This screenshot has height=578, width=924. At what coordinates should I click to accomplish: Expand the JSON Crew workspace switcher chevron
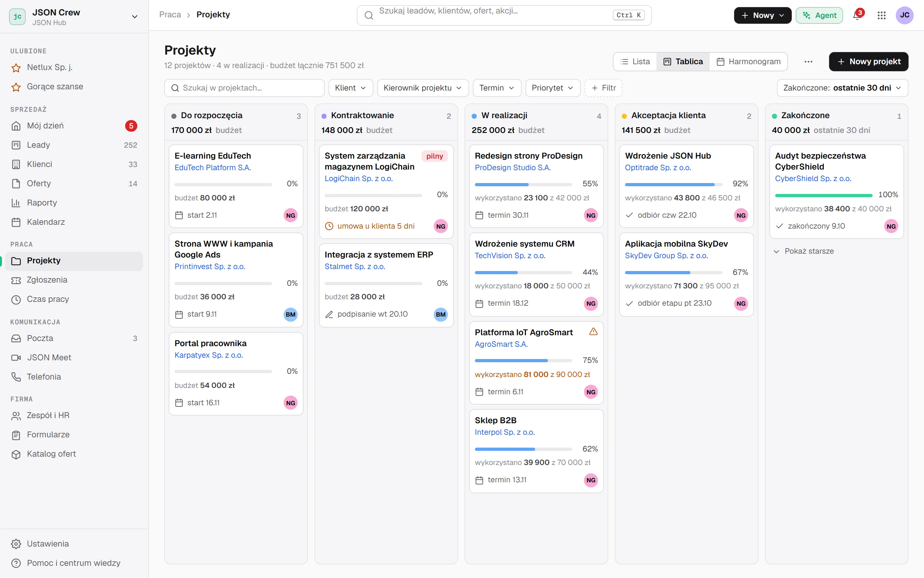[x=134, y=16]
